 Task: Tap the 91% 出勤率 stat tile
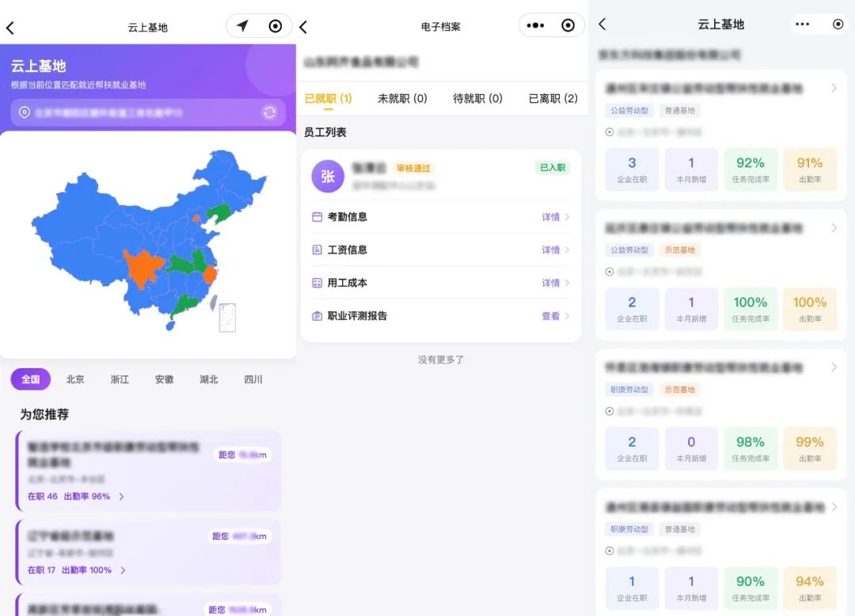point(810,169)
